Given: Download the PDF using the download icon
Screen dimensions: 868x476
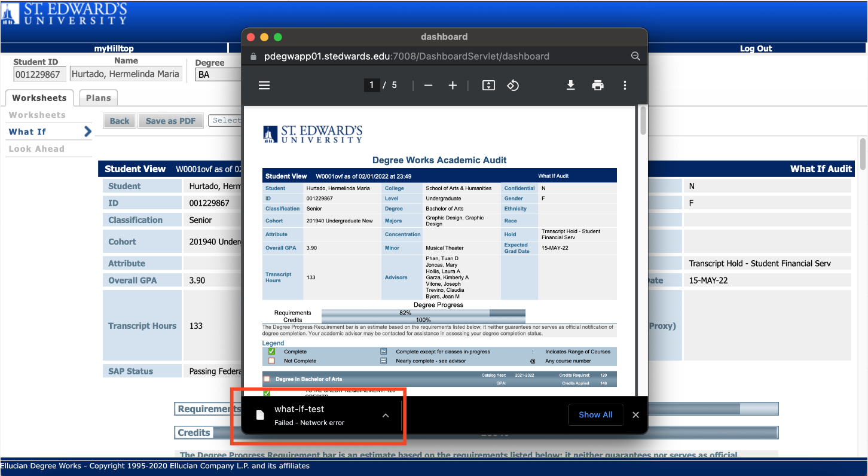Looking at the screenshot, I should (x=571, y=86).
